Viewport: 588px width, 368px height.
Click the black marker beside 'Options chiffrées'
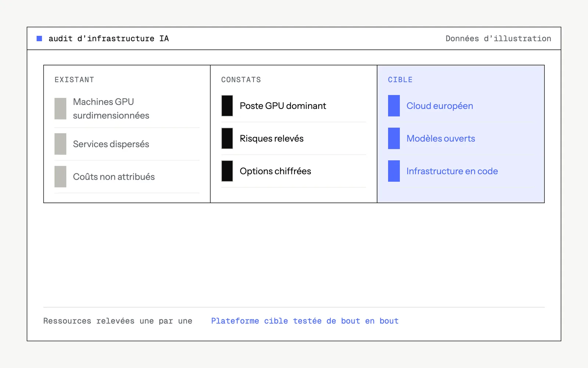click(227, 171)
